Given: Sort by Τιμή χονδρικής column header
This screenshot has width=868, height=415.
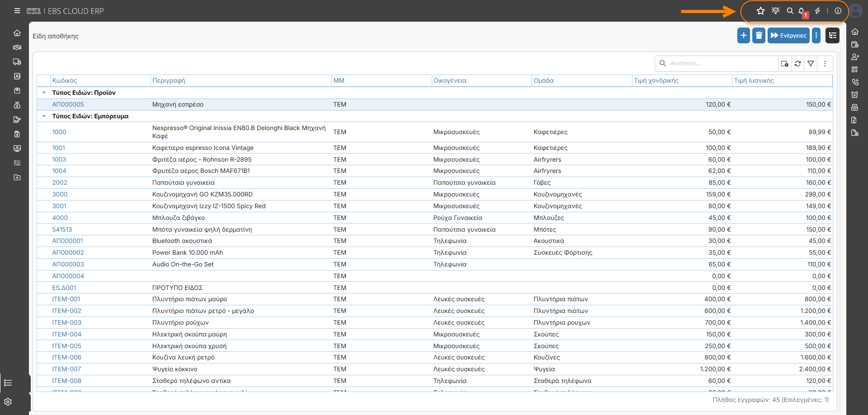Looking at the screenshot, I should [x=682, y=81].
